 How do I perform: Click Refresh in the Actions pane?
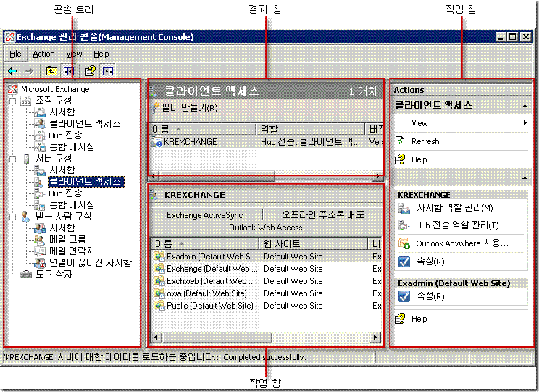(x=425, y=141)
